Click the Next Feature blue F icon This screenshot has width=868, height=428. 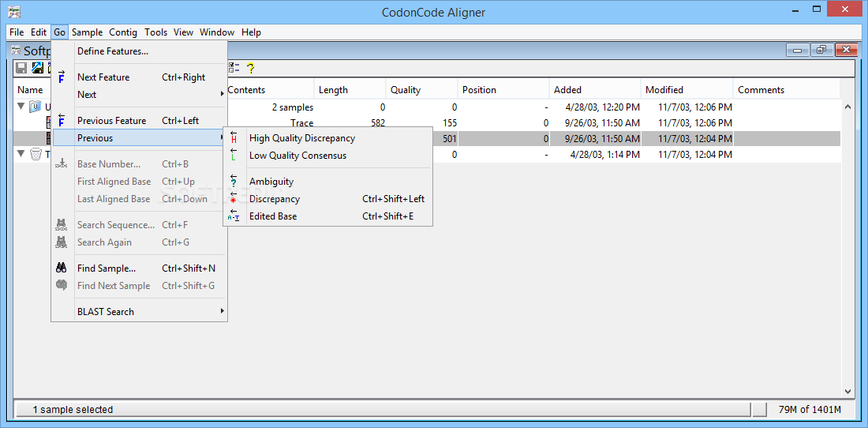click(x=62, y=77)
